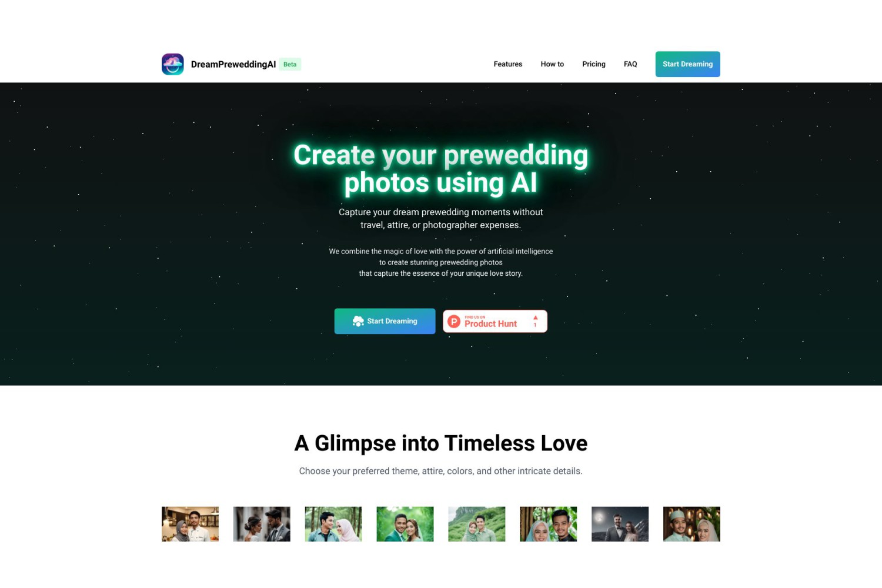Click Start Dreaming in the top navigation
Image resolution: width=882 pixels, height=588 pixels.
click(x=688, y=64)
